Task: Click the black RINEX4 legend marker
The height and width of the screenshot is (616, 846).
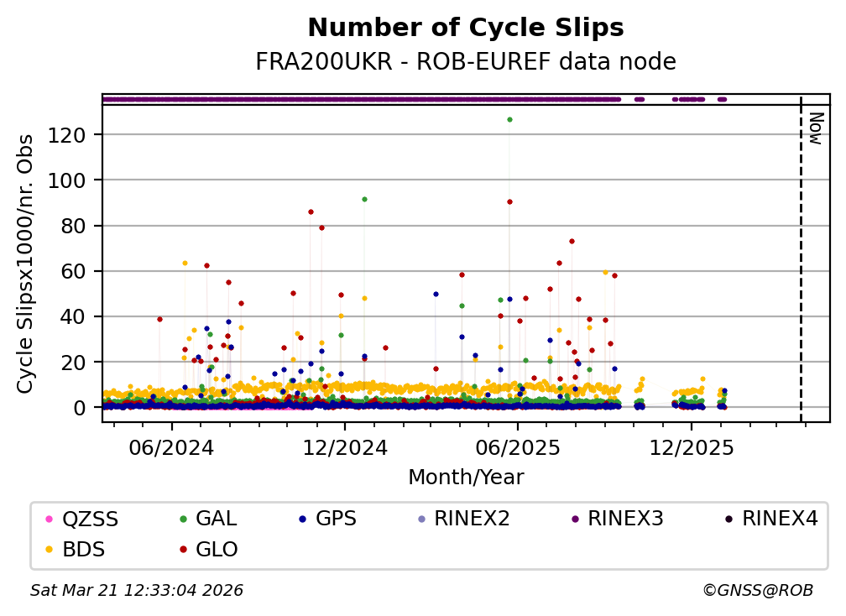Action: [728, 519]
